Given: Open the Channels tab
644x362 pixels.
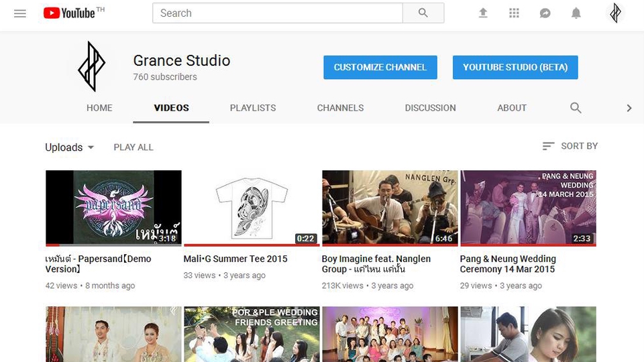Looking at the screenshot, I should [x=340, y=108].
